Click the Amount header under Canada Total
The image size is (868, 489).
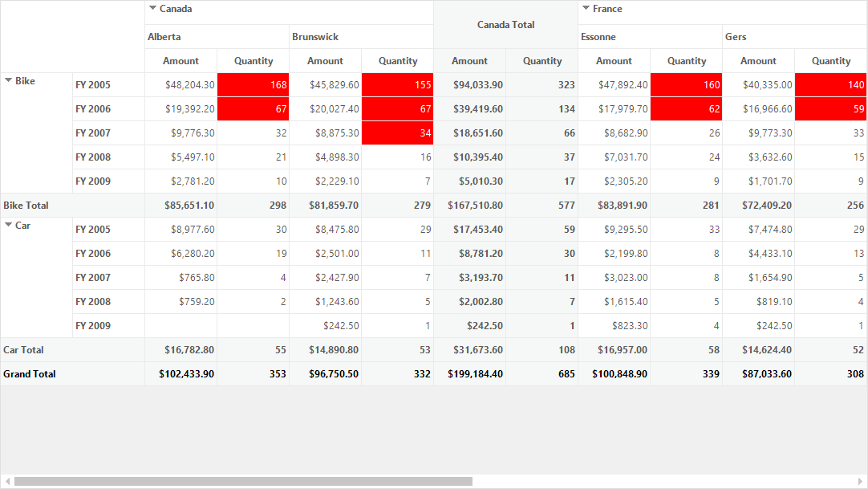point(469,61)
